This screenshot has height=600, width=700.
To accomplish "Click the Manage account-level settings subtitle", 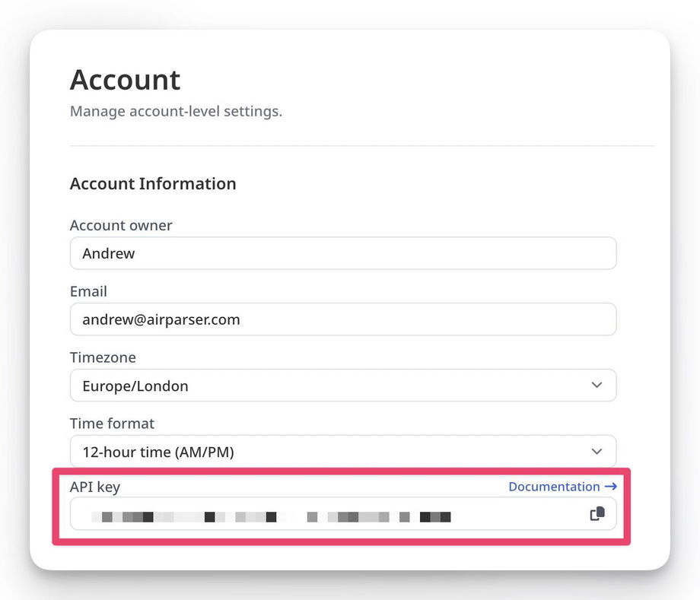I will (x=176, y=111).
